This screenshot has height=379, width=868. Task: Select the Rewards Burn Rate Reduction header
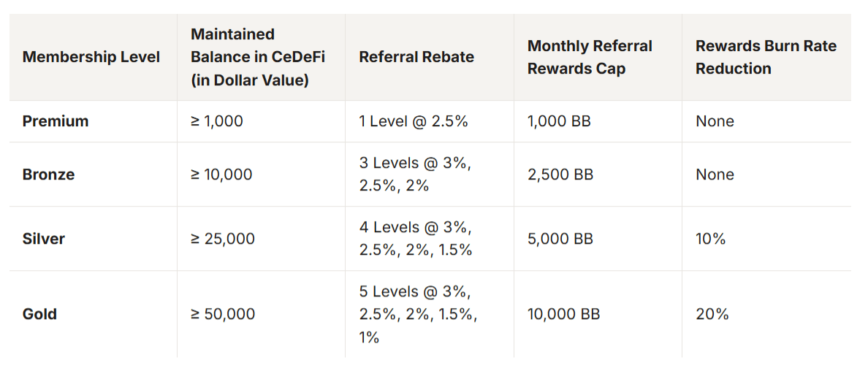[x=766, y=57]
